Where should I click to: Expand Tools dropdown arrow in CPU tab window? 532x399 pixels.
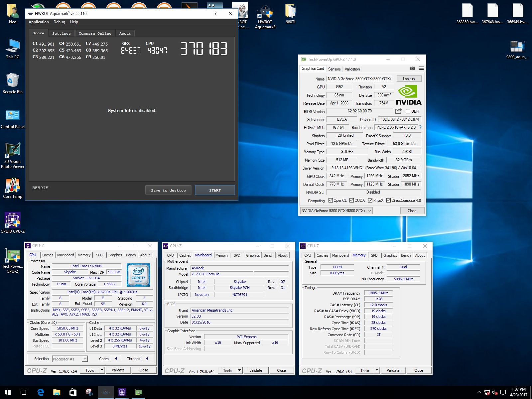coord(102,370)
